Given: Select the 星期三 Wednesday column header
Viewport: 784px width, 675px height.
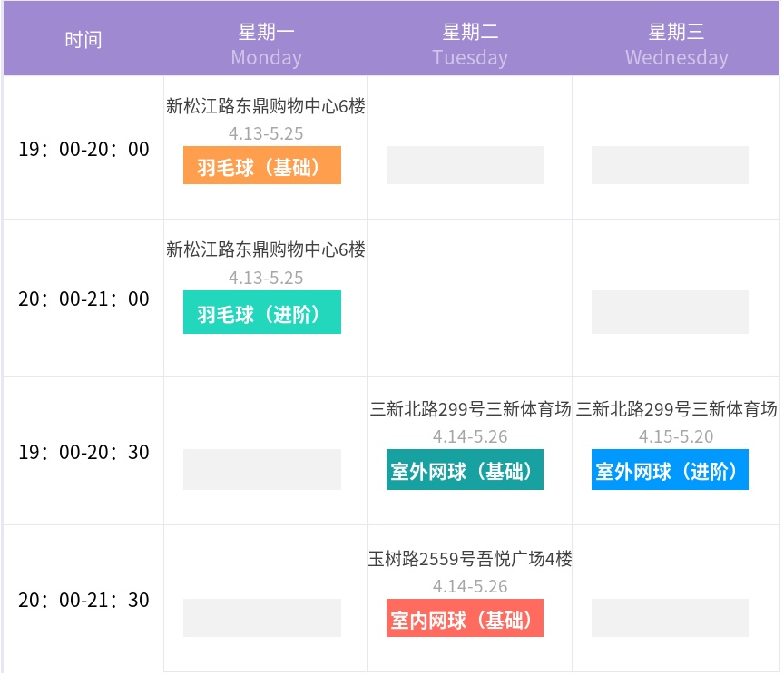Looking at the screenshot, I should pyautogui.click(x=676, y=44).
